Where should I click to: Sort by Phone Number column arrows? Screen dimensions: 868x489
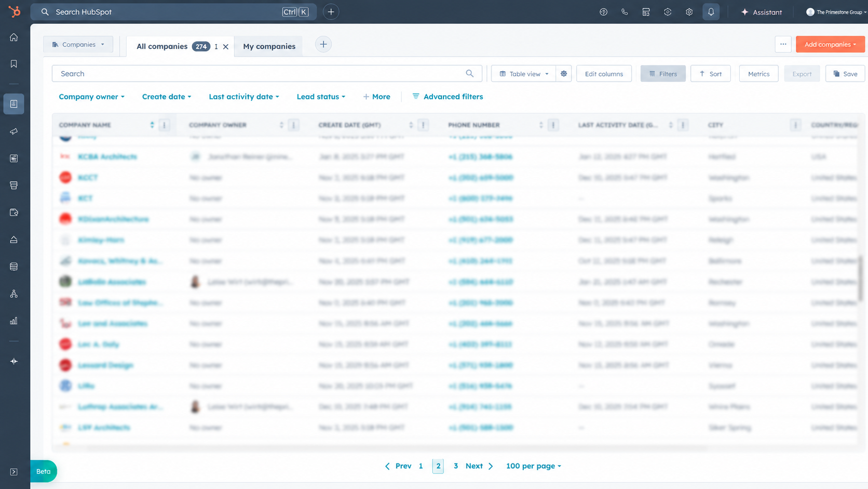(x=541, y=125)
